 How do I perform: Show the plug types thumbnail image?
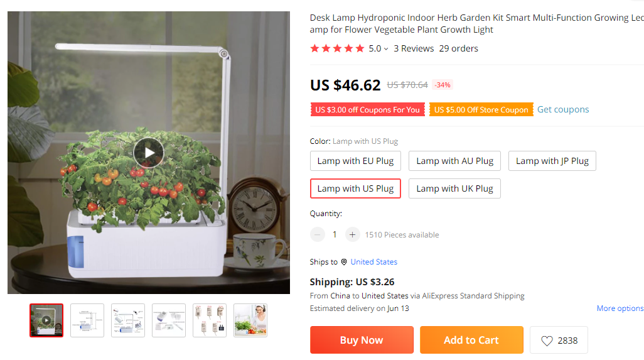click(x=210, y=320)
